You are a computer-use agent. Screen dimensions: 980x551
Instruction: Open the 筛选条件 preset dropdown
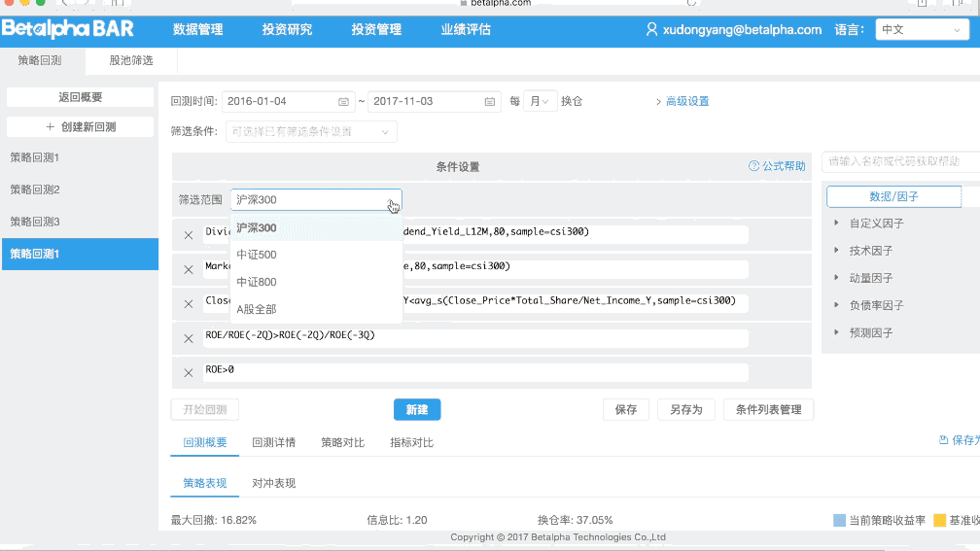pyautogui.click(x=311, y=132)
